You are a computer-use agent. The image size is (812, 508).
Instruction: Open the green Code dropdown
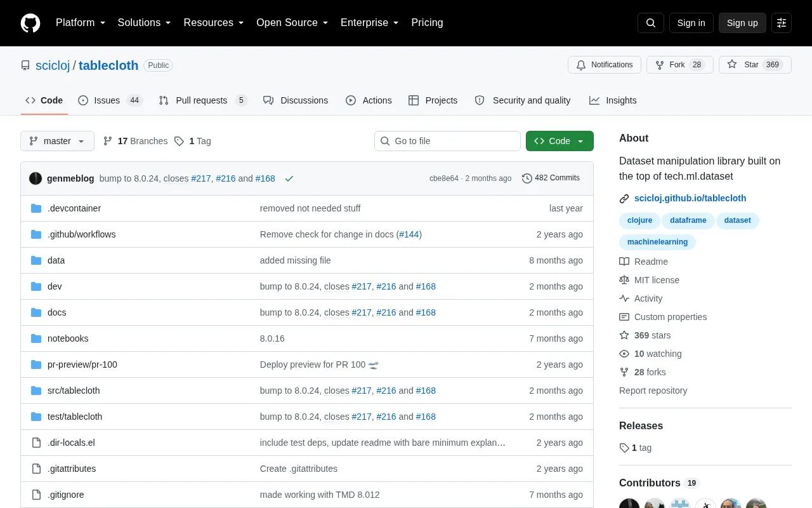pyautogui.click(x=560, y=141)
